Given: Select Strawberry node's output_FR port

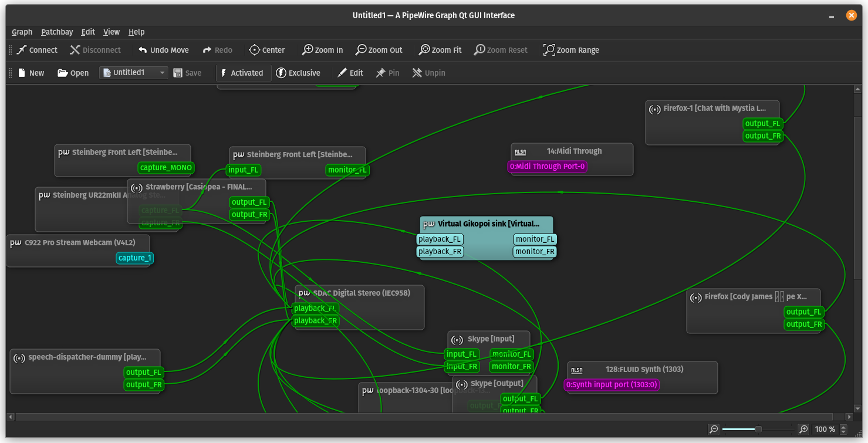Looking at the screenshot, I should click(x=249, y=215).
